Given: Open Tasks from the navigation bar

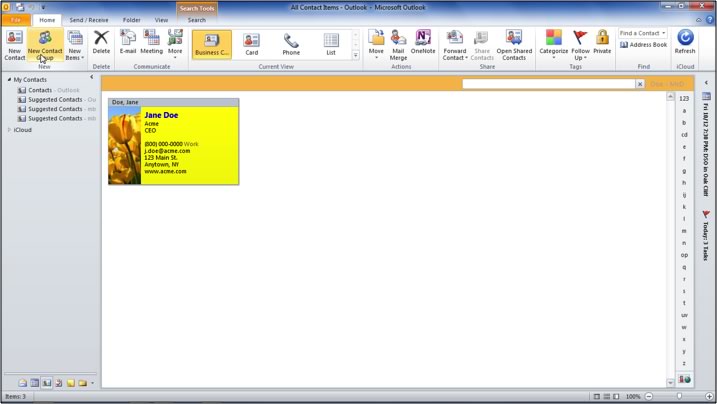Looking at the screenshot, I should pyautogui.click(x=59, y=383).
